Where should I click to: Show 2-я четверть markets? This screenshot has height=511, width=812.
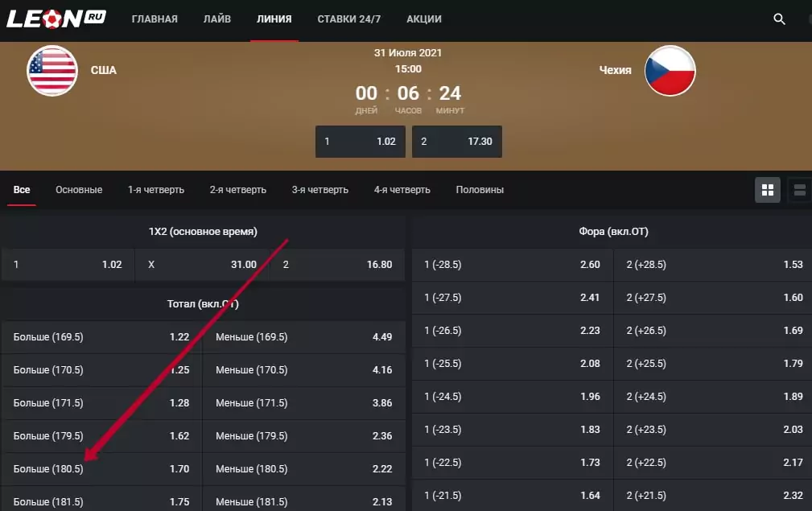point(237,190)
